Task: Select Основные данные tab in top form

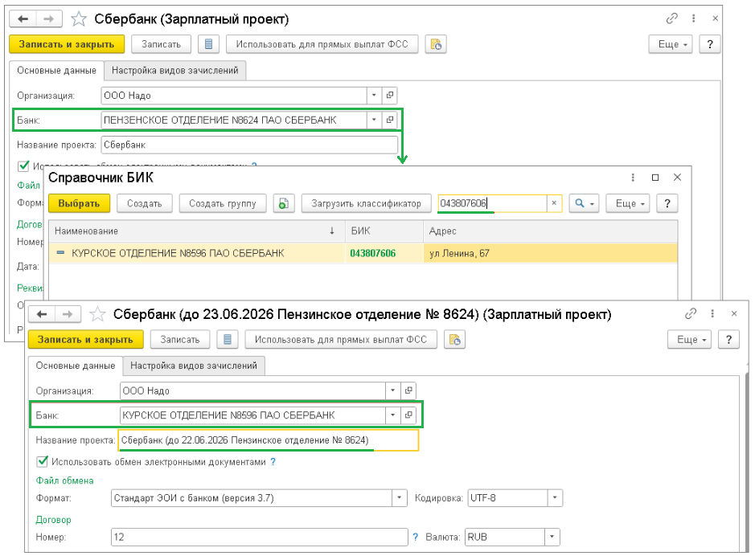Action: (57, 70)
